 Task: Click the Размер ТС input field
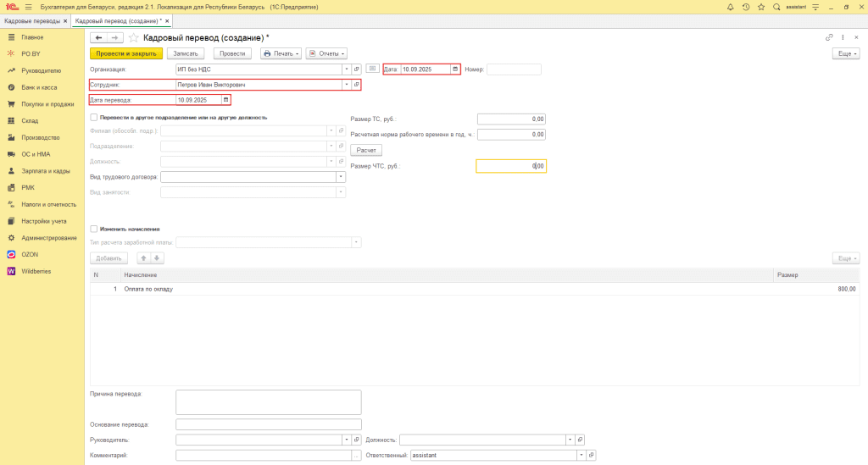tap(511, 119)
